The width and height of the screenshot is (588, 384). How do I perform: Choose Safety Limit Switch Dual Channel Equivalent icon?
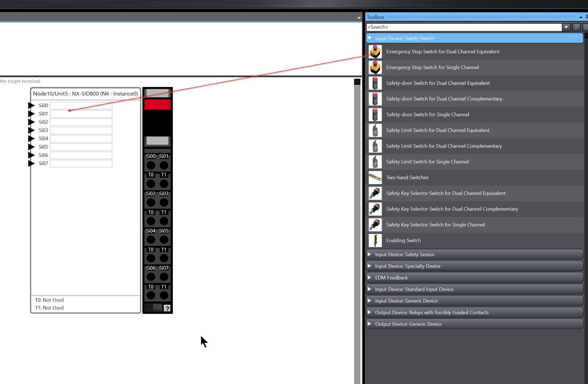(375, 131)
